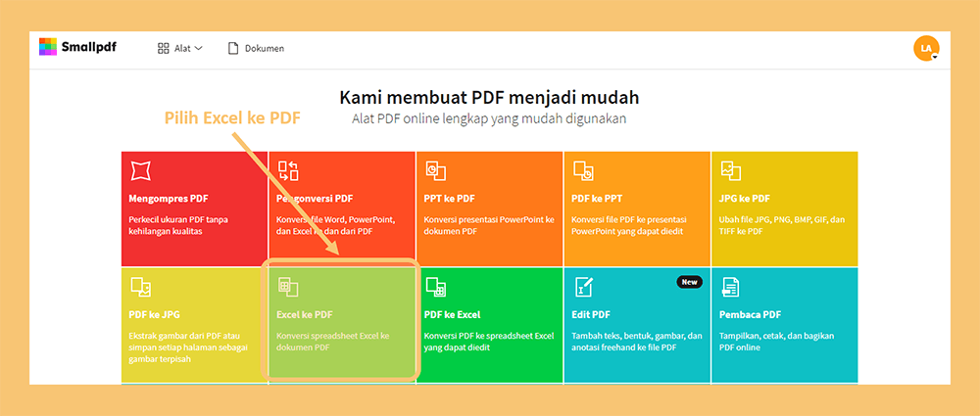Open the PPT ke PDF title link
The height and width of the screenshot is (416, 980).
450,199
